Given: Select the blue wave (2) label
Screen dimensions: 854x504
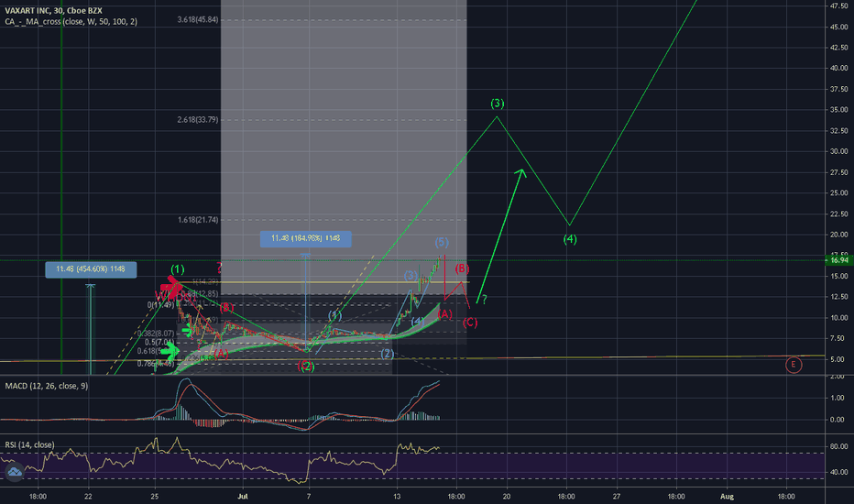Looking at the screenshot, I should point(387,354).
